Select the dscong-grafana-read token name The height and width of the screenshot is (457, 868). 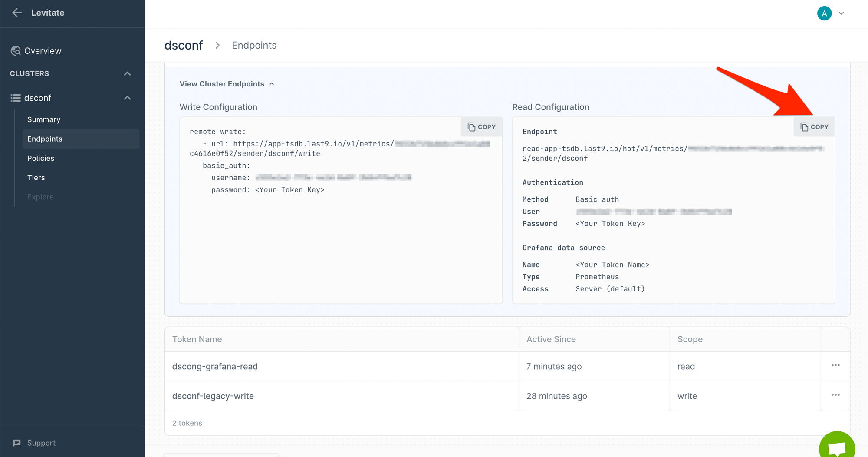click(215, 367)
